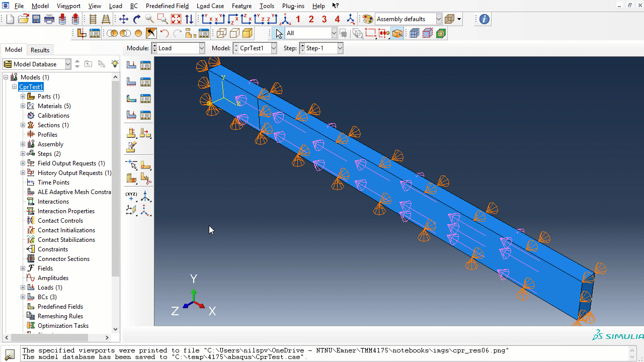Open a model database with folder icon

(x=23, y=19)
